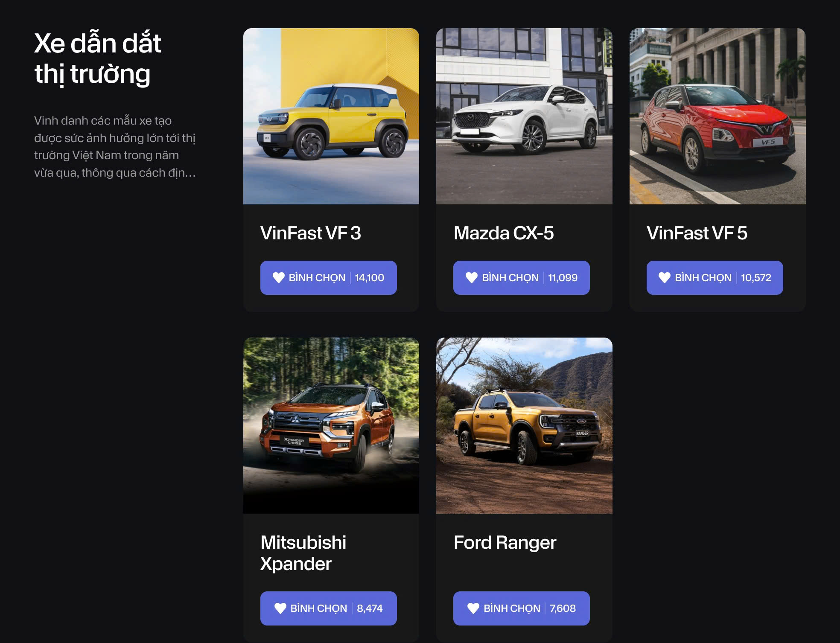Click the heart icon on the VinFast VF 5 vote button

[665, 278]
